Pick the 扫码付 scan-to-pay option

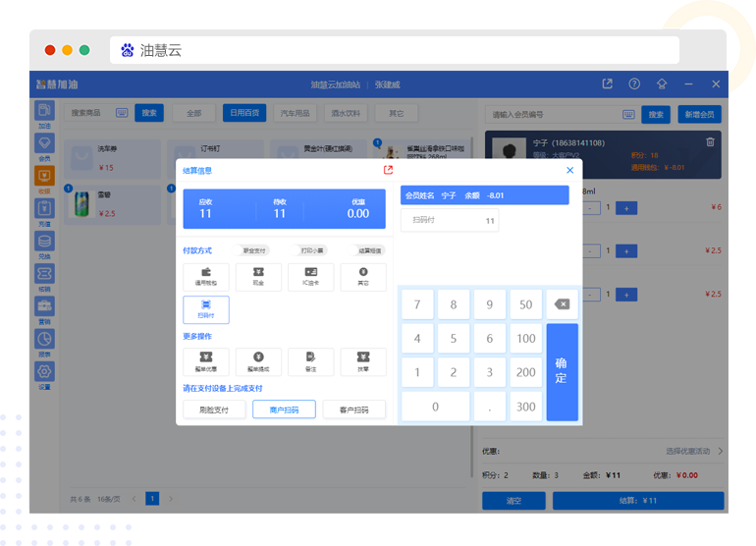point(206,309)
